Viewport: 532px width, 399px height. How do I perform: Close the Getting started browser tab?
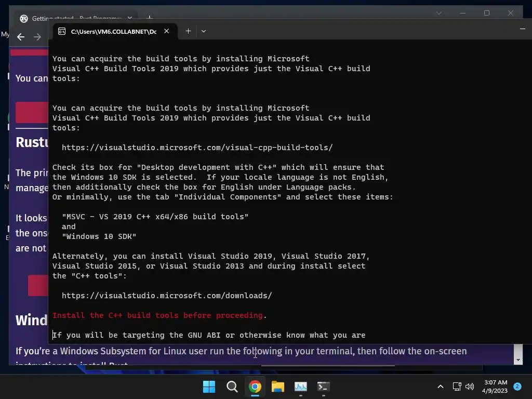[130, 18]
